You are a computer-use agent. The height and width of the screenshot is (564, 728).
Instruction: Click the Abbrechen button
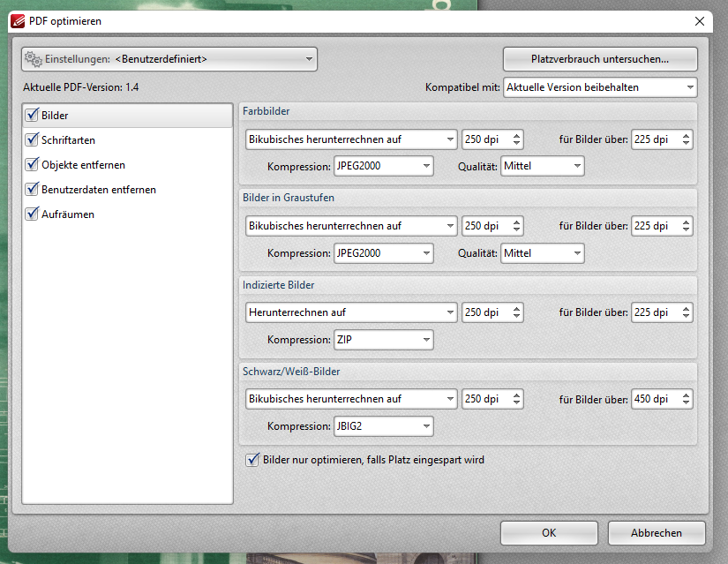coord(656,533)
